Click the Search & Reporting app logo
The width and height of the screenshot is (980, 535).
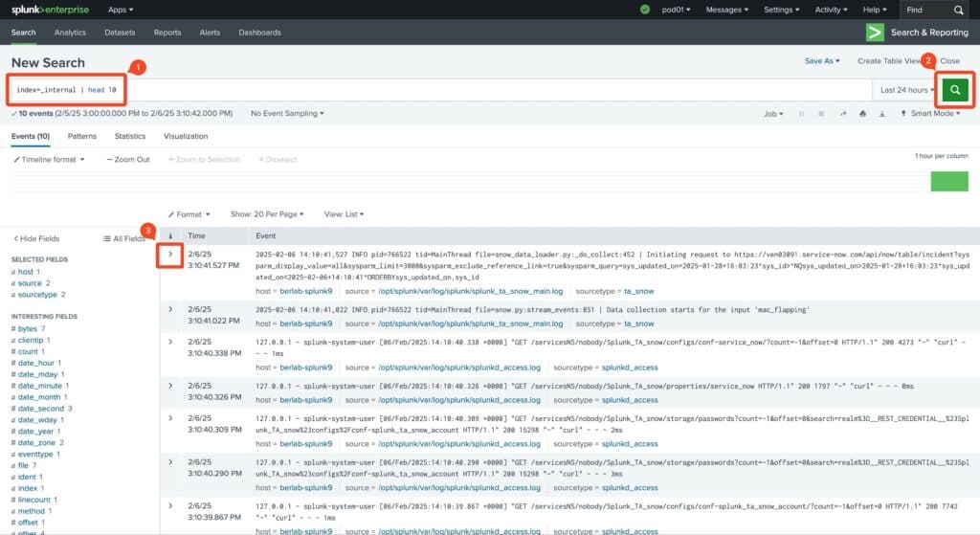875,32
